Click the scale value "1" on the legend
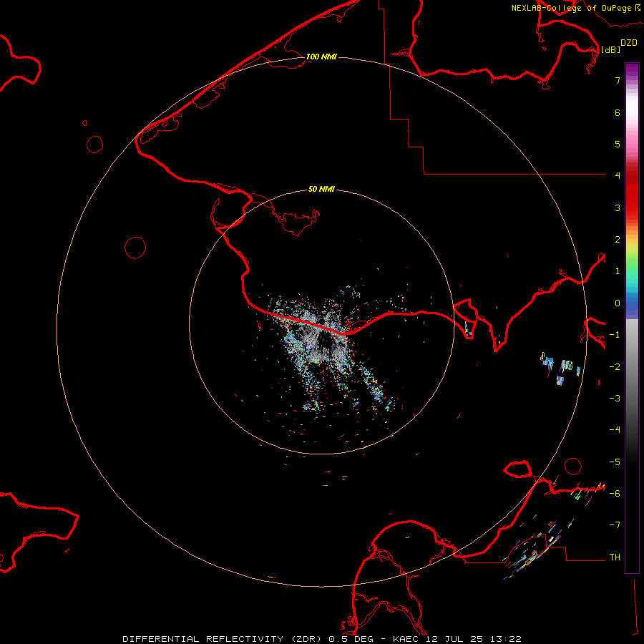Screen dimensions: 644x644 [618, 271]
